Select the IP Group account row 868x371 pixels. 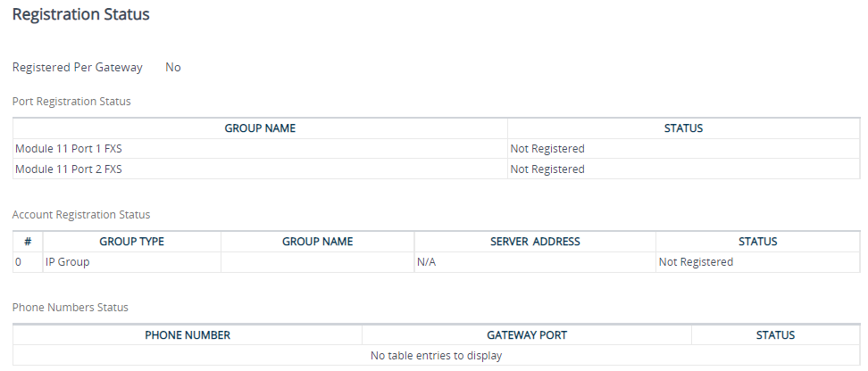pos(437,262)
